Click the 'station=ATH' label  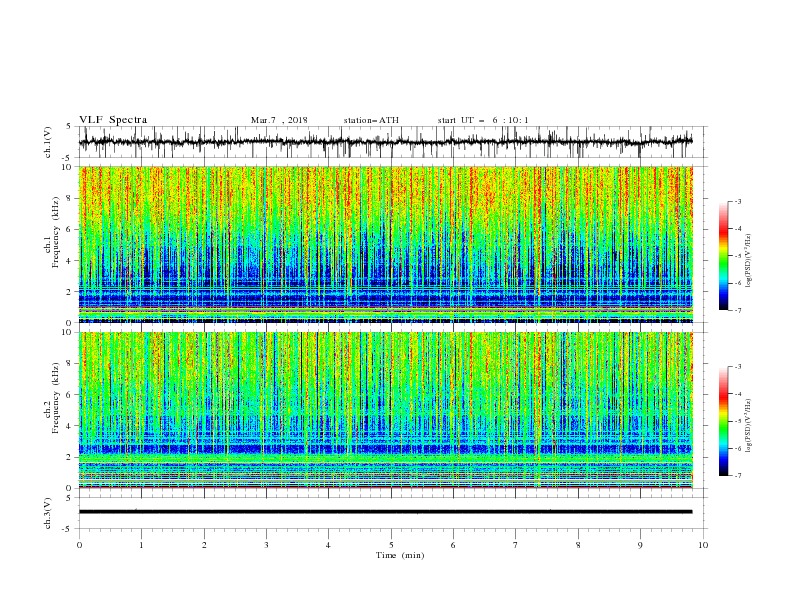(x=371, y=120)
